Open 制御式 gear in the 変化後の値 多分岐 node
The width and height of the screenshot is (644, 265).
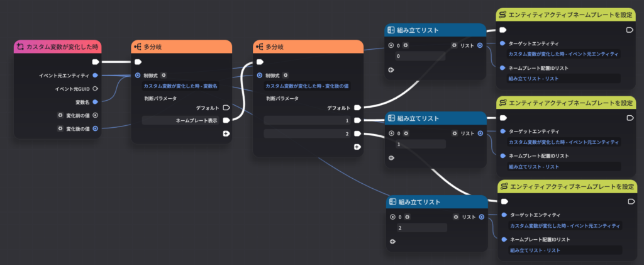tap(286, 75)
